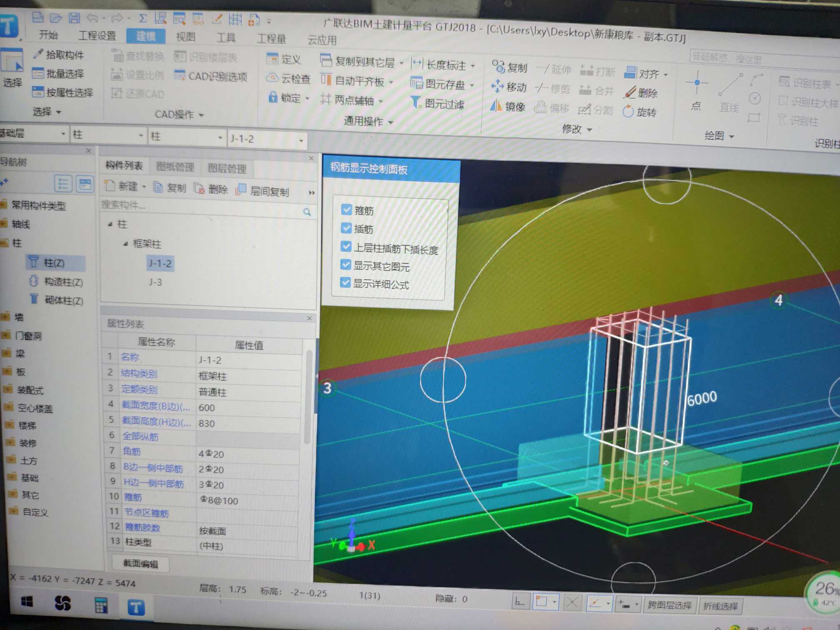Switch to 图纸管理 tab
The height and width of the screenshot is (630, 840).
pyautogui.click(x=175, y=167)
